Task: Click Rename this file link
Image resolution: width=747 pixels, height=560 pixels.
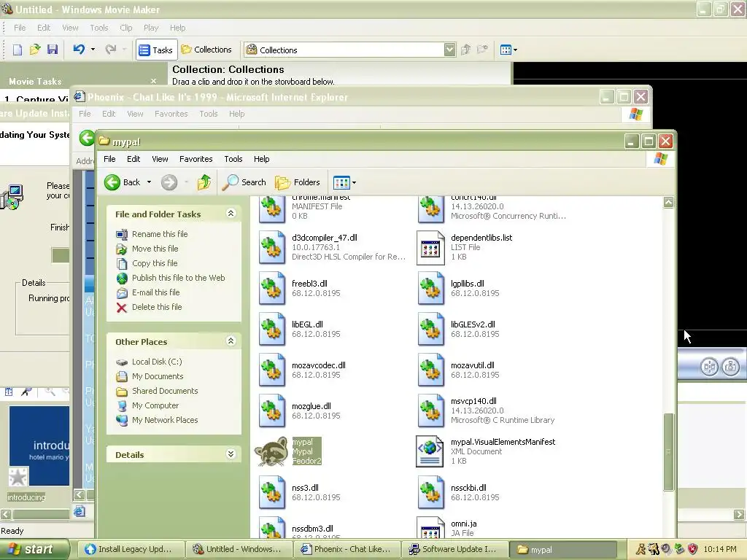Action: click(160, 234)
